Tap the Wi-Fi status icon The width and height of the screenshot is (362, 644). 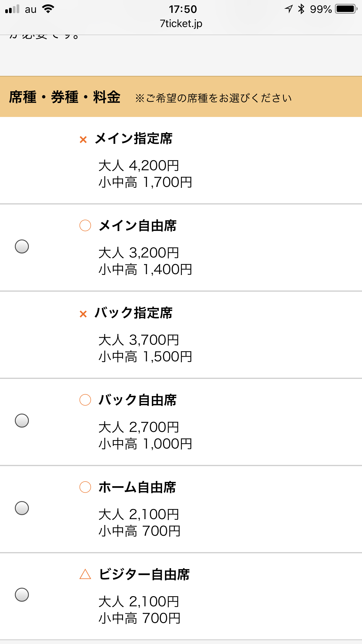(48, 9)
